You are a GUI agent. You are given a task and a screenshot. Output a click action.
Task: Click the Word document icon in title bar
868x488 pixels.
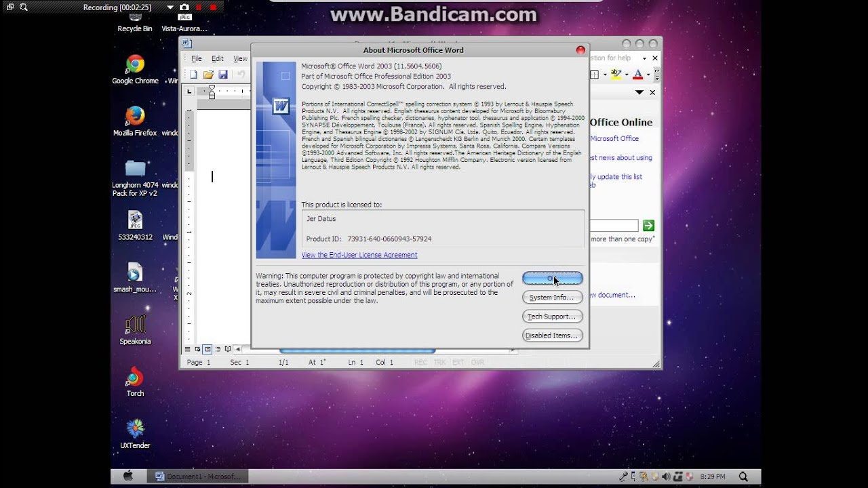click(x=187, y=43)
